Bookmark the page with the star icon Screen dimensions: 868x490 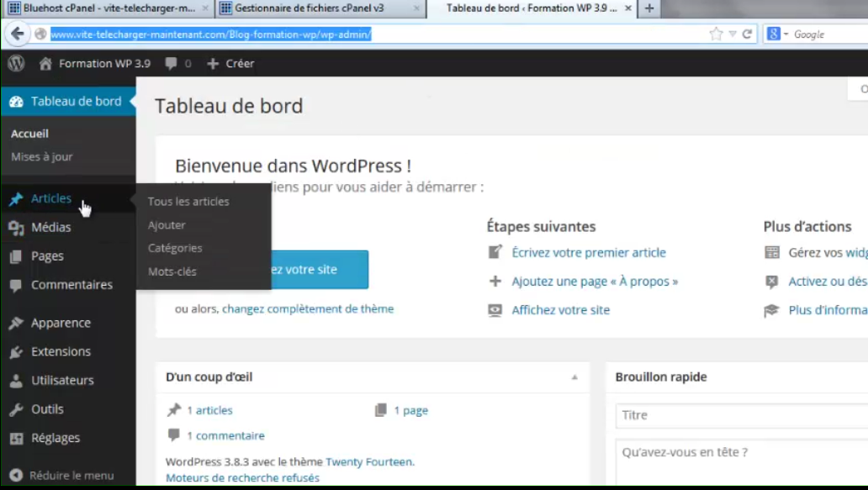pos(716,34)
